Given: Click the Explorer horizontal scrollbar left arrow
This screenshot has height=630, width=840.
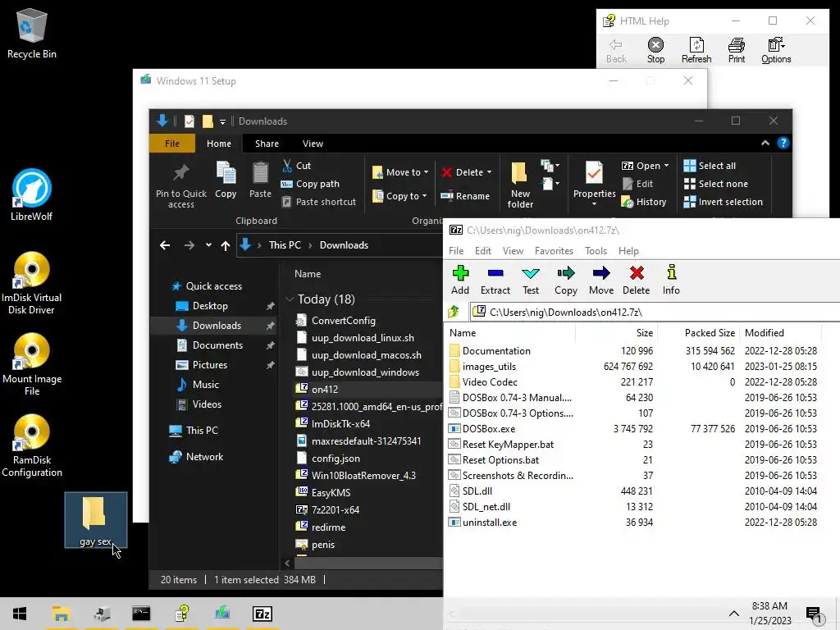Looking at the screenshot, I should coord(287,563).
